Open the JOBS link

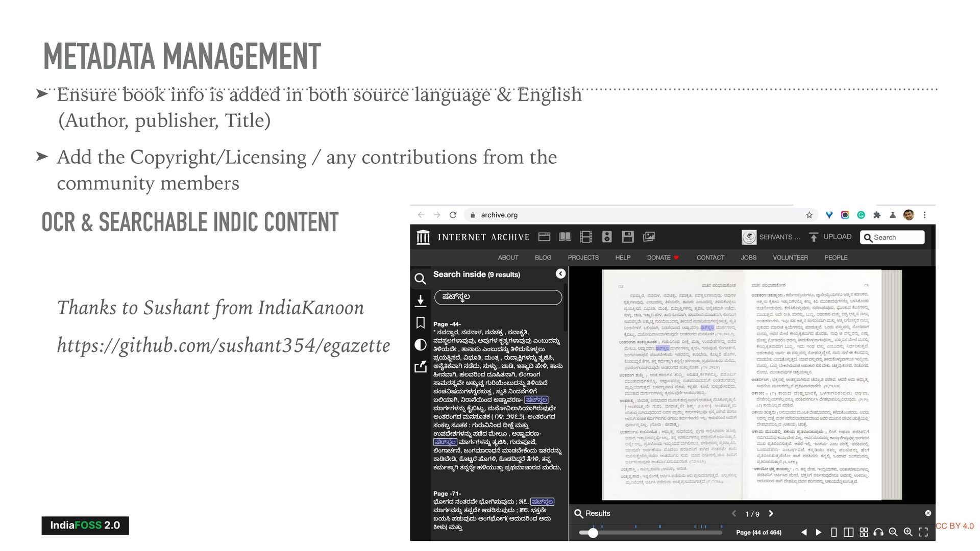749,258
